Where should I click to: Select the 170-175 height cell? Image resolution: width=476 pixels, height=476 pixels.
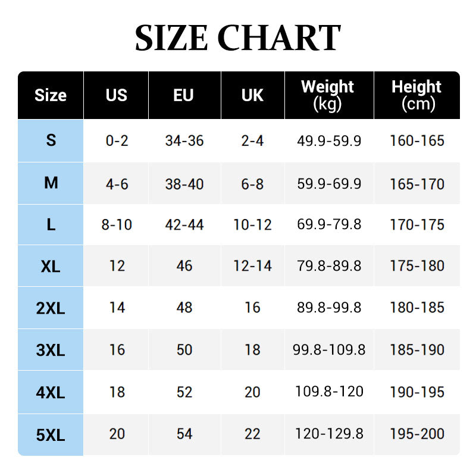(417, 225)
